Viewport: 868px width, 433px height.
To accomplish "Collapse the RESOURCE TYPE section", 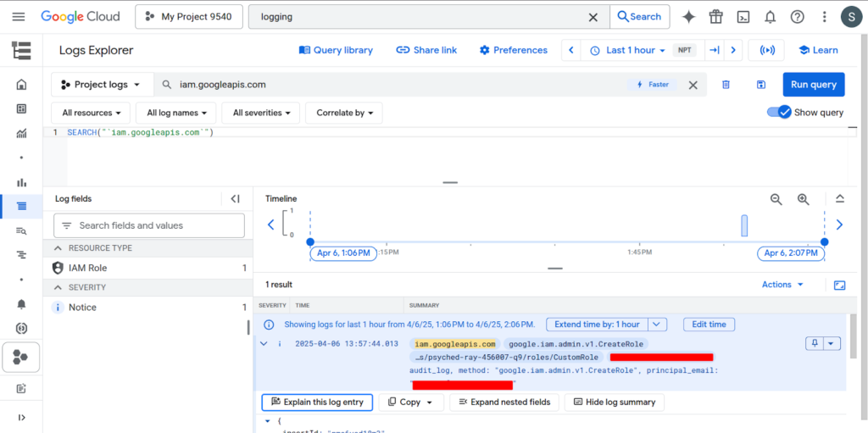I will point(58,248).
